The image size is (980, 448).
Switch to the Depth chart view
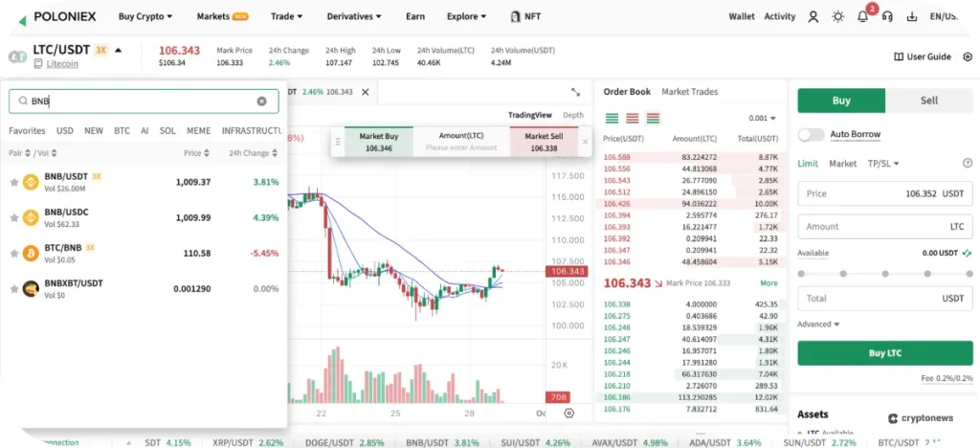[x=573, y=115]
